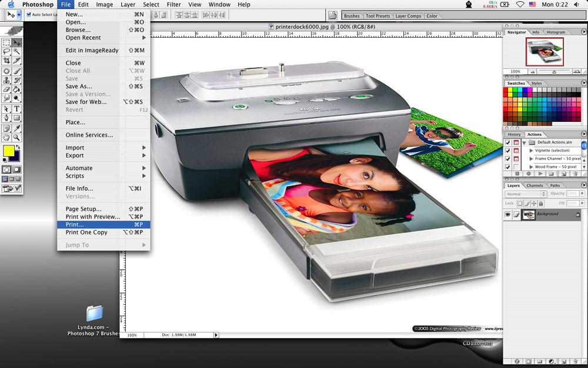The width and height of the screenshot is (588, 368).
Task: Open the File Browser toolbar icon
Action: [x=332, y=15]
